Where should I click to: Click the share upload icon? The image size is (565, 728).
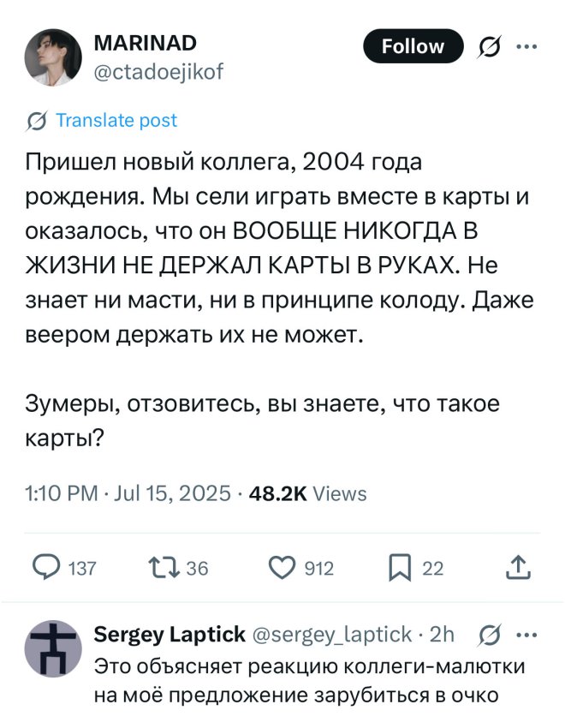click(x=519, y=566)
